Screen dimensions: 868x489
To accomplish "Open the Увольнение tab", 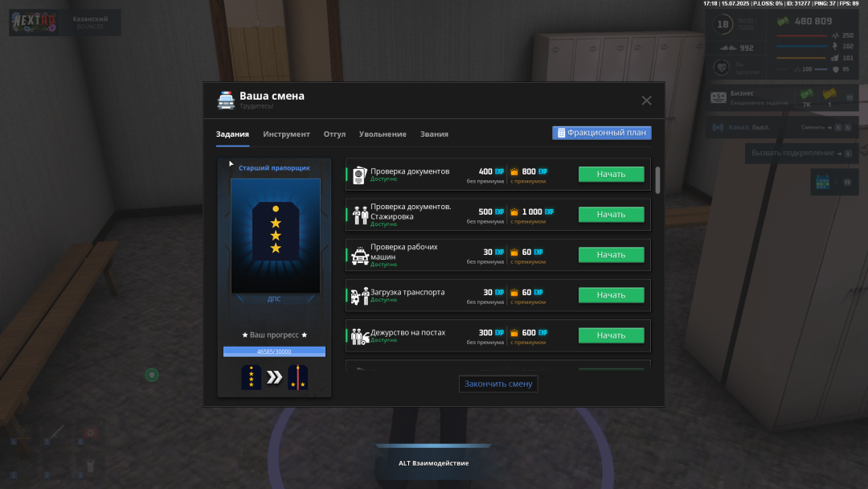I will (383, 134).
